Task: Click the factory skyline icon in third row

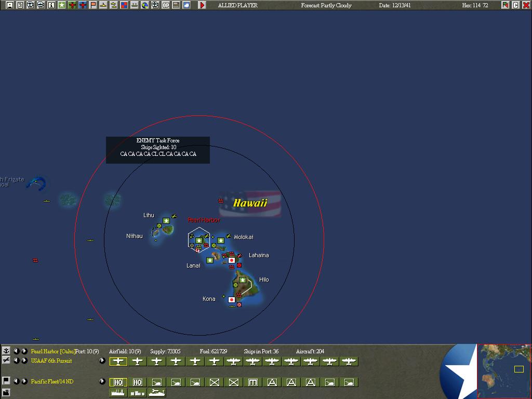Action: click(118, 393)
